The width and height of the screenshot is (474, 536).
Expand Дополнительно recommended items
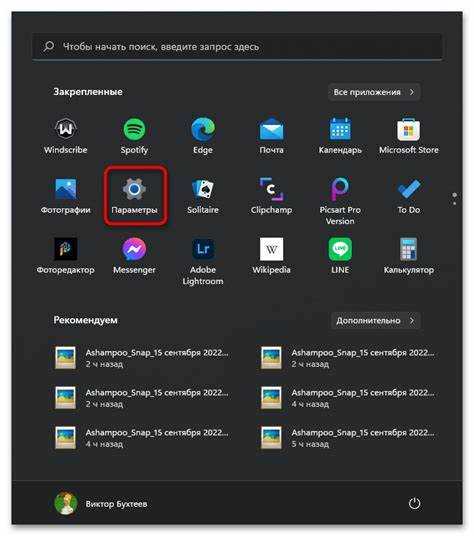[375, 321]
